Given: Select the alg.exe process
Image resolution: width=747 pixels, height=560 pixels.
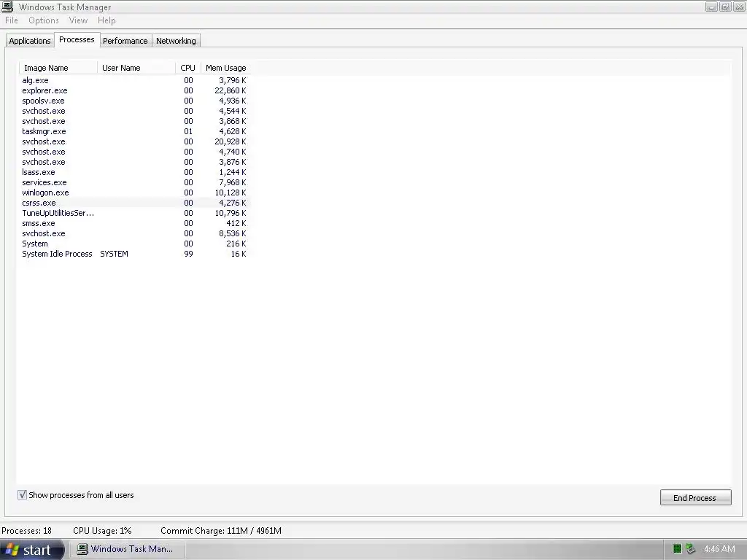Looking at the screenshot, I should click(x=134, y=80).
